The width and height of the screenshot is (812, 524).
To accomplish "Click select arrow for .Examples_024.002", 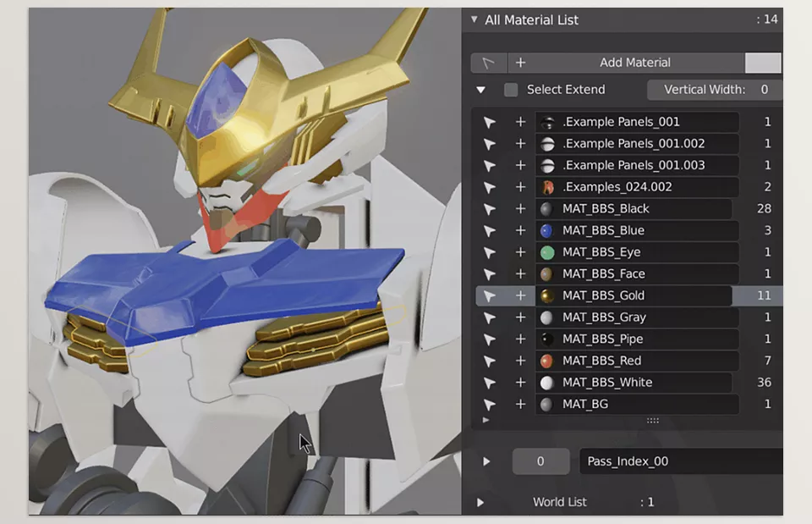I will tap(489, 187).
